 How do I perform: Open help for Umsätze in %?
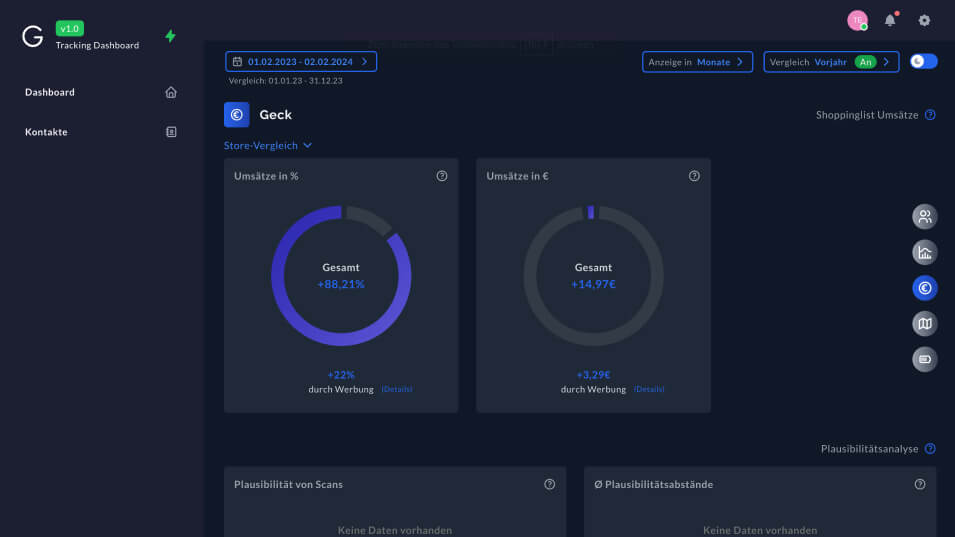(442, 176)
